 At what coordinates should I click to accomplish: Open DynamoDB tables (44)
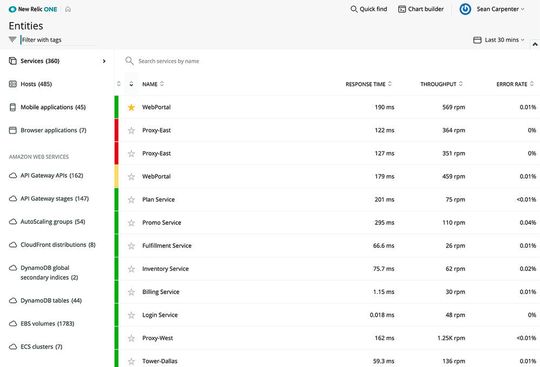coord(51,300)
